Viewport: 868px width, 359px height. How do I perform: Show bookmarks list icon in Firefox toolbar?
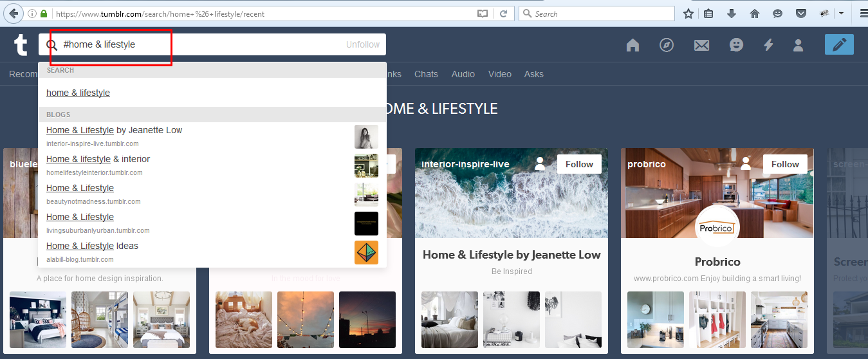coord(708,14)
